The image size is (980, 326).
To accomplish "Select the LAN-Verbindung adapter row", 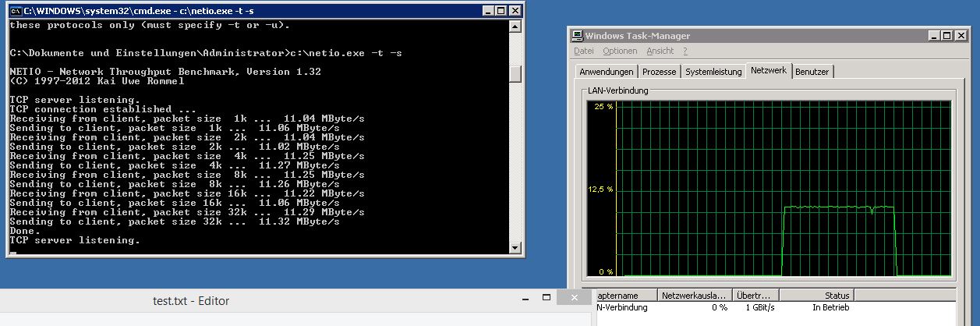I will (622, 308).
